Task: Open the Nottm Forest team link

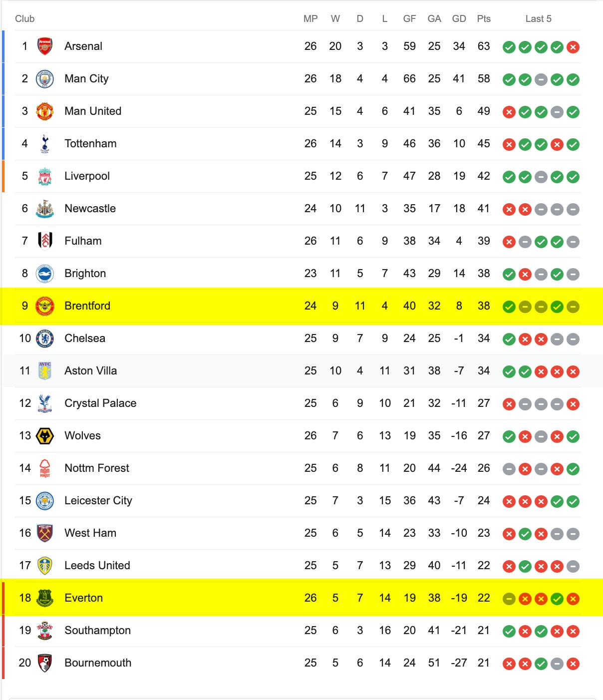Action: click(97, 468)
